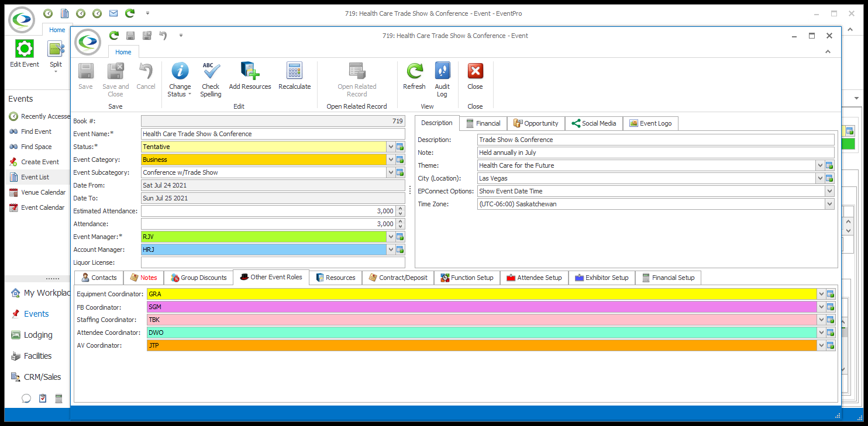Click clipboard icon in sidebar footer
The image size is (868, 426).
tap(43, 399)
